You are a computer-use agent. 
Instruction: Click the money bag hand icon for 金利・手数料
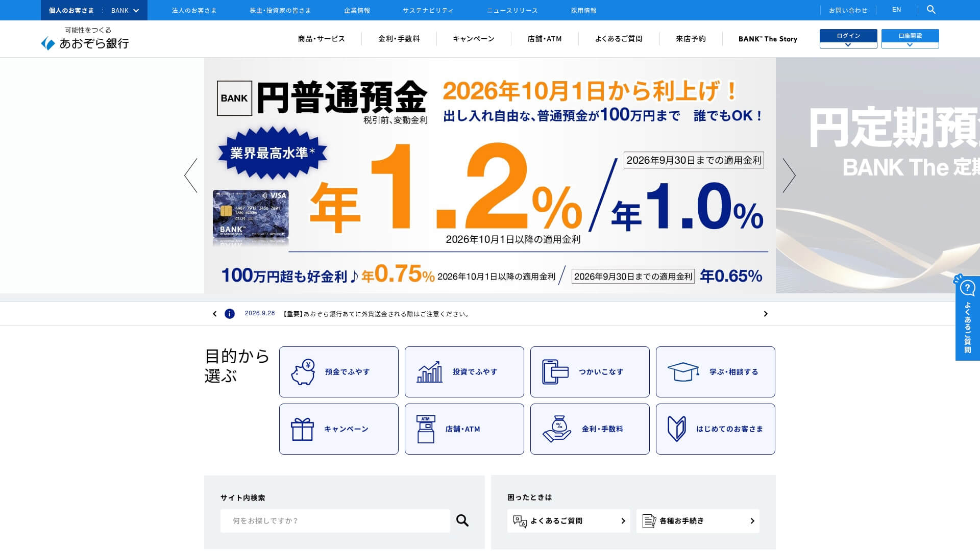click(557, 429)
